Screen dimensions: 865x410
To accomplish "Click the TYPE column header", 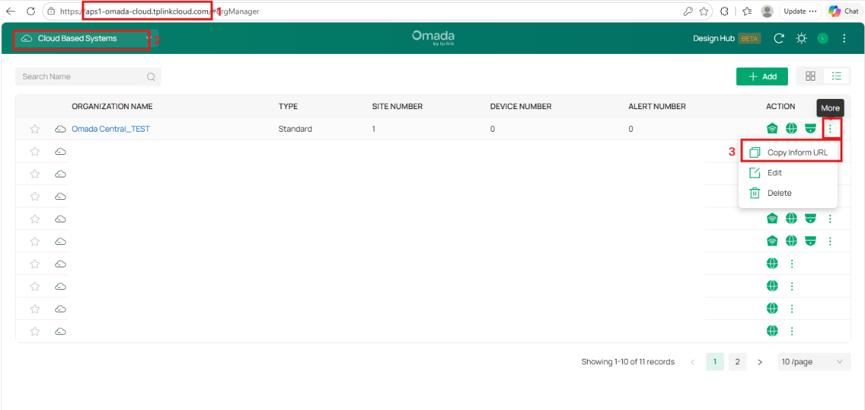I will click(288, 107).
